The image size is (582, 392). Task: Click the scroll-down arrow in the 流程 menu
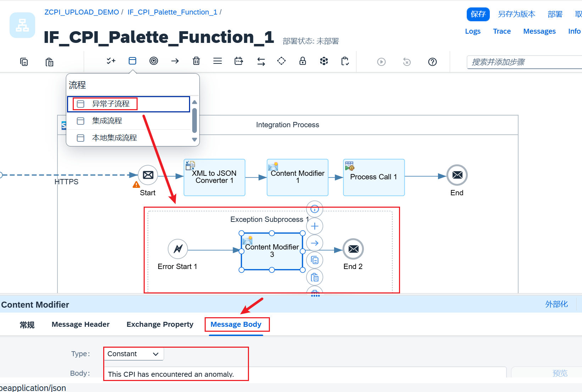click(194, 139)
